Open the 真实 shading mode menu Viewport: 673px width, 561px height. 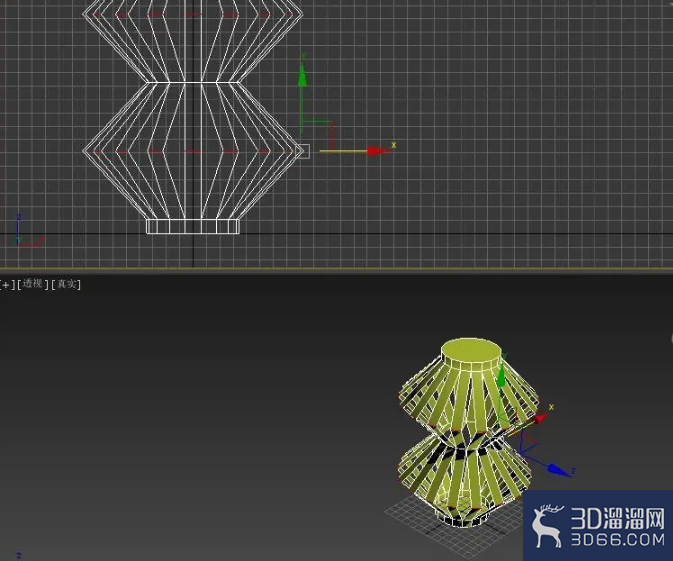(66, 284)
